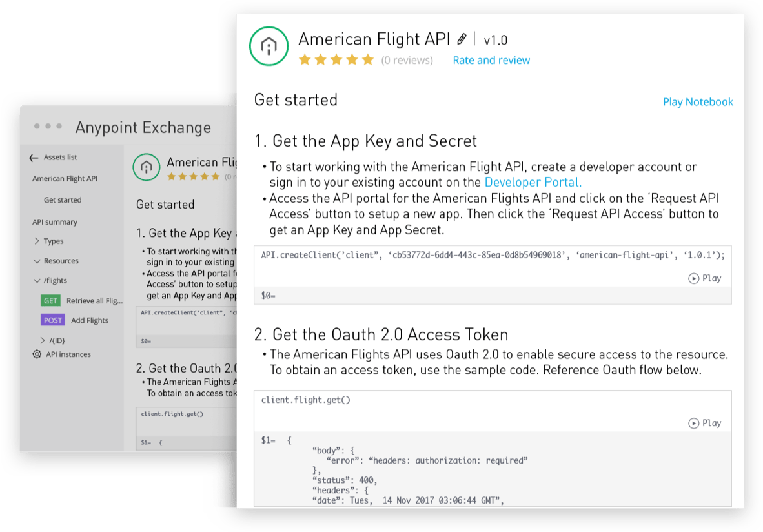Click the third rating star in front panel

(336, 60)
